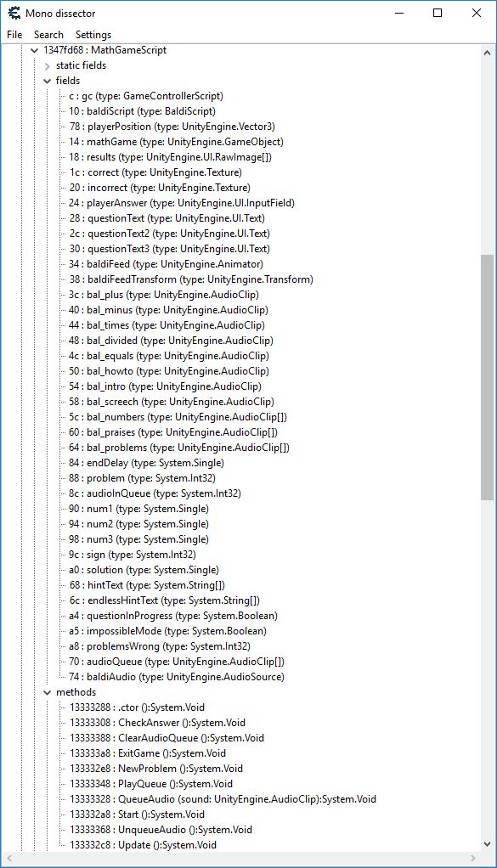
Task: Select the CheckAnswer method row
Action: click(x=158, y=723)
